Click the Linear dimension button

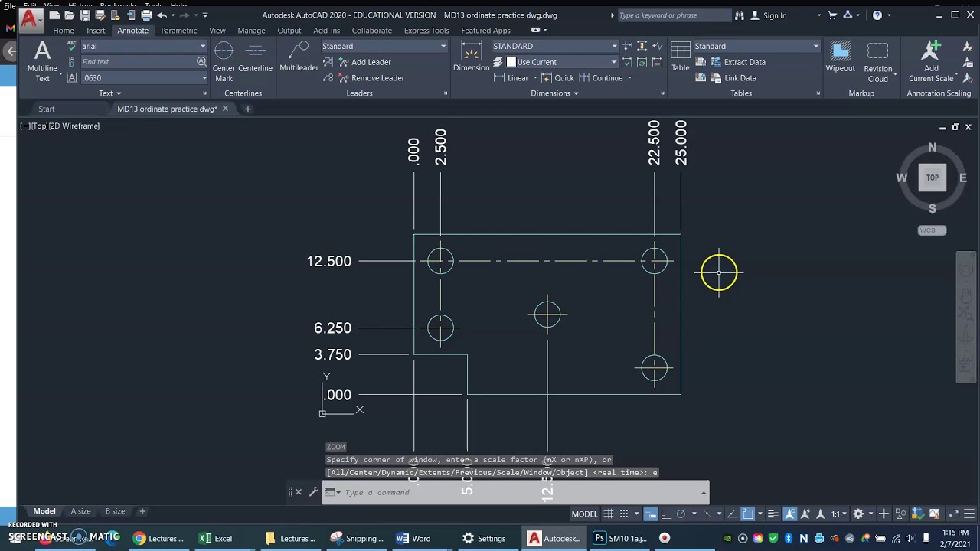pyautogui.click(x=511, y=78)
